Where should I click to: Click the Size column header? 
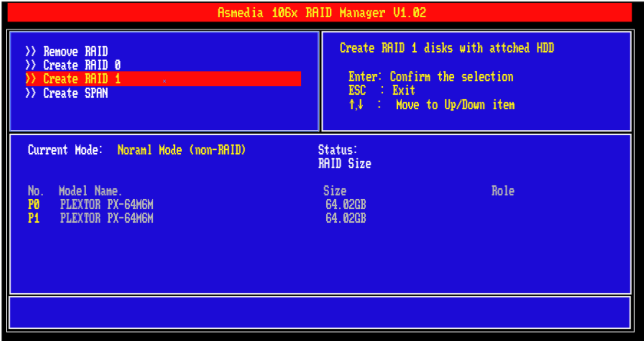pos(335,191)
